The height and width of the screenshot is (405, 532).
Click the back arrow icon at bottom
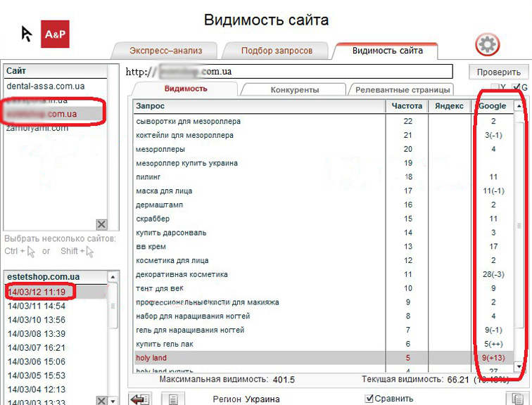[140, 399]
